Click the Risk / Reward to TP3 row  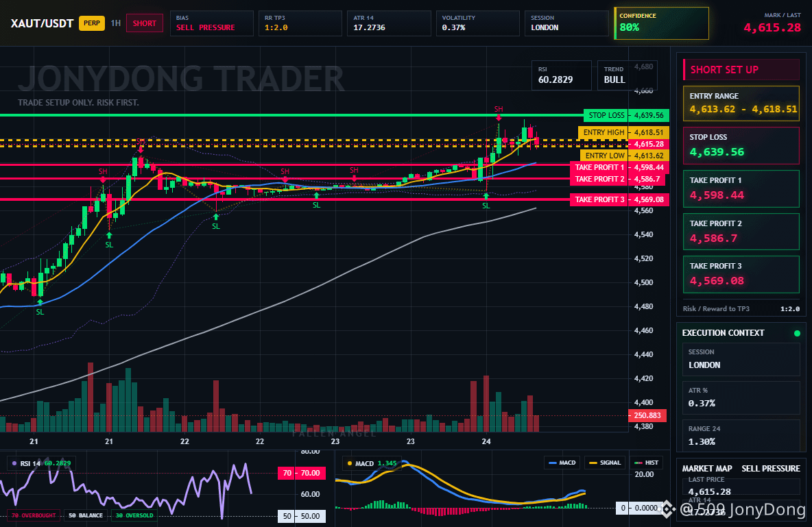tap(741, 308)
